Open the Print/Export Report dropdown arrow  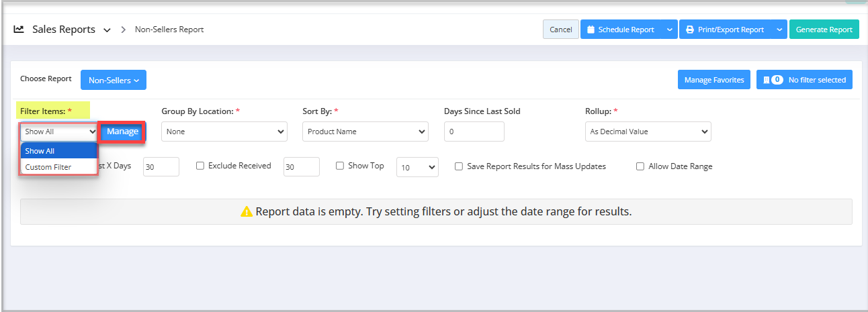[x=779, y=30]
